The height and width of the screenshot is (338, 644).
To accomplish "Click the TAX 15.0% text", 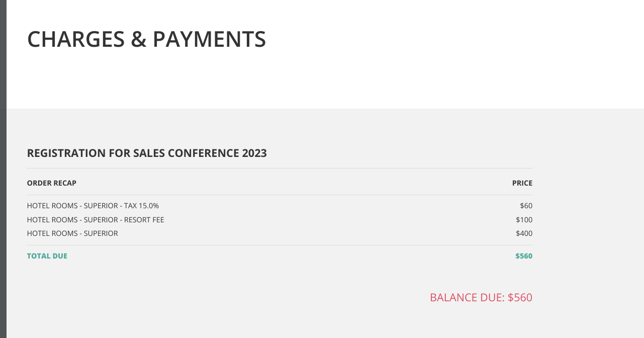I will click(x=141, y=206).
